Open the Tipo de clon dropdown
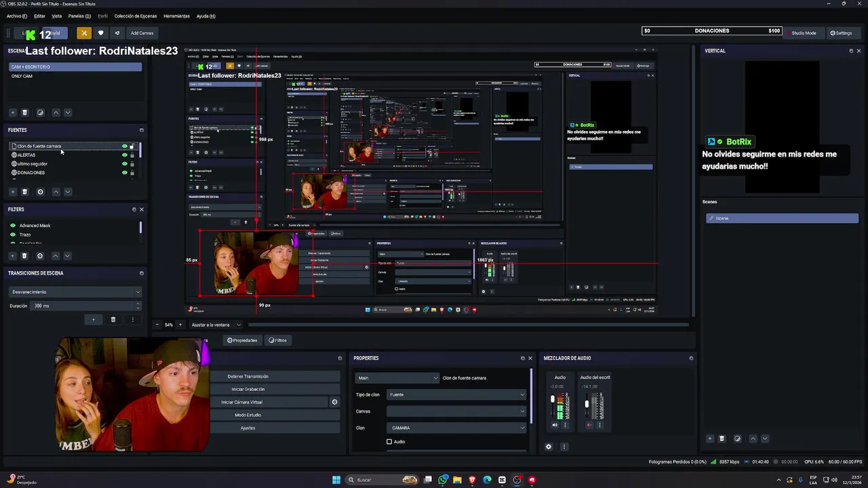Image resolution: width=868 pixels, height=488 pixels. point(456,394)
